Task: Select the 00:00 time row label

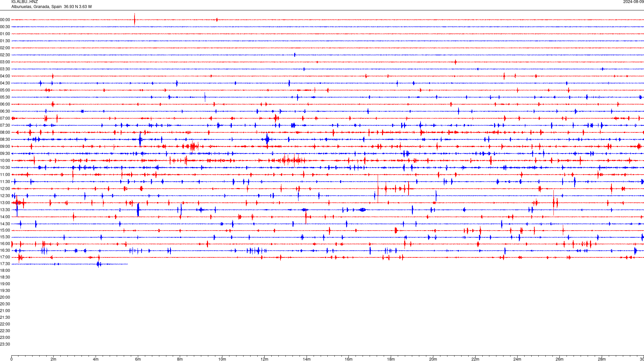Action: pyautogui.click(x=5, y=20)
